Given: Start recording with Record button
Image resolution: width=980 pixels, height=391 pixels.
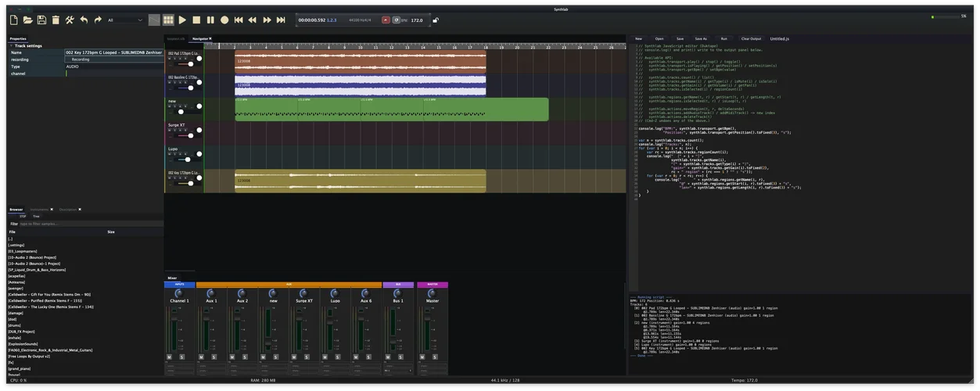Looking at the screenshot, I should pyautogui.click(x=224, y=20).
